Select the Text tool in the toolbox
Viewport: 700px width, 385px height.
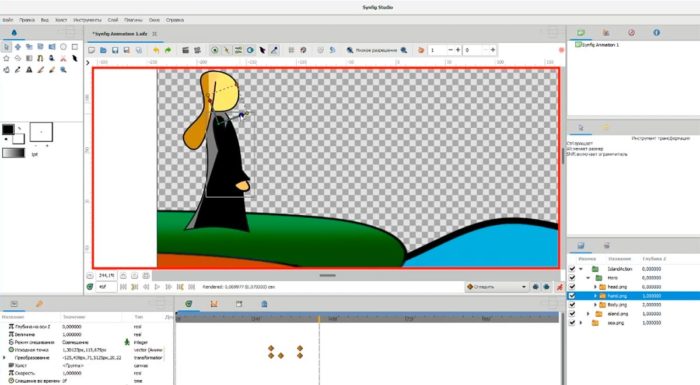click(x=29, y=70)
